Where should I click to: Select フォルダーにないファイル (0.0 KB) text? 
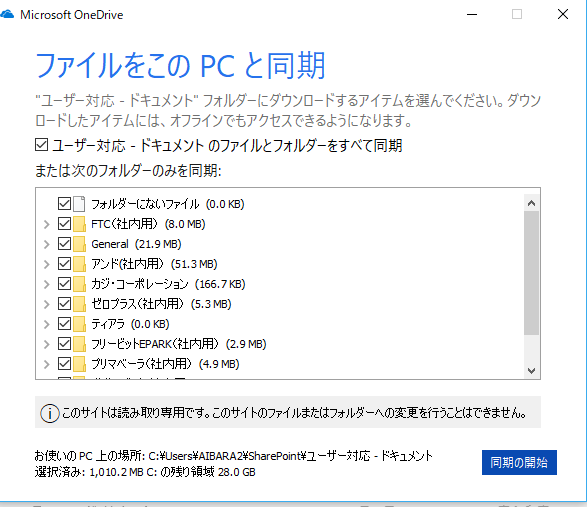pyautogui.click(x=168, y=204)
